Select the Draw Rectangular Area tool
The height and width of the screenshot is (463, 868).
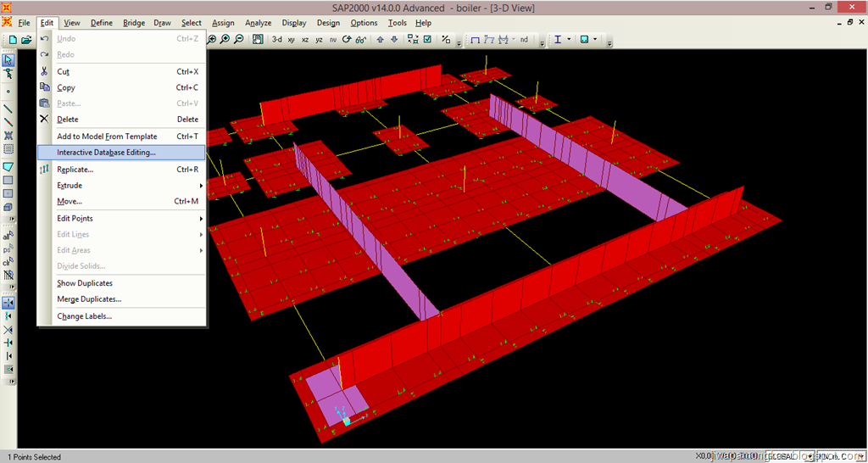point(8,180)
